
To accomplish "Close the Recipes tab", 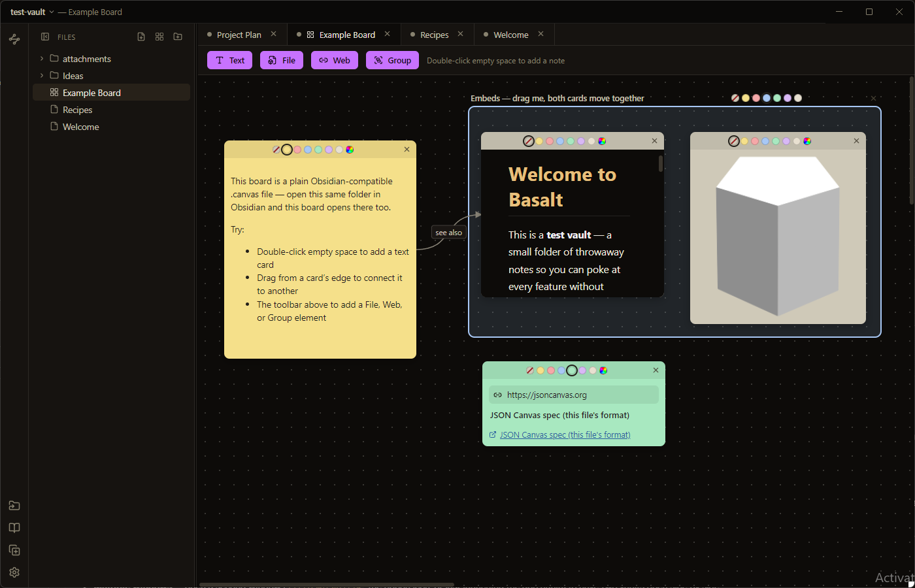I will [460, 34].
